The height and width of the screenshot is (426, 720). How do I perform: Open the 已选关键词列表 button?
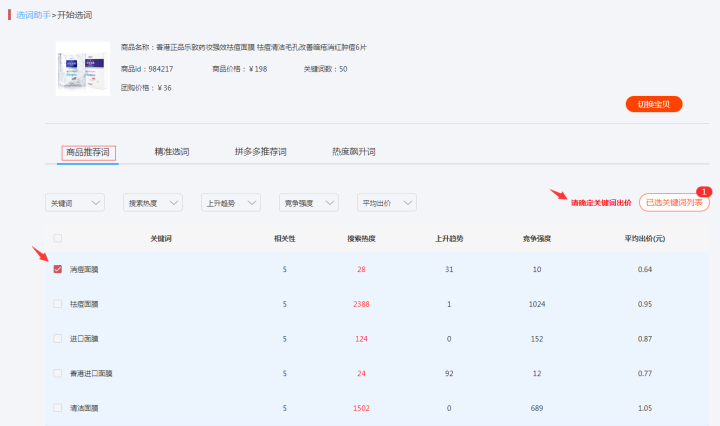674,203
